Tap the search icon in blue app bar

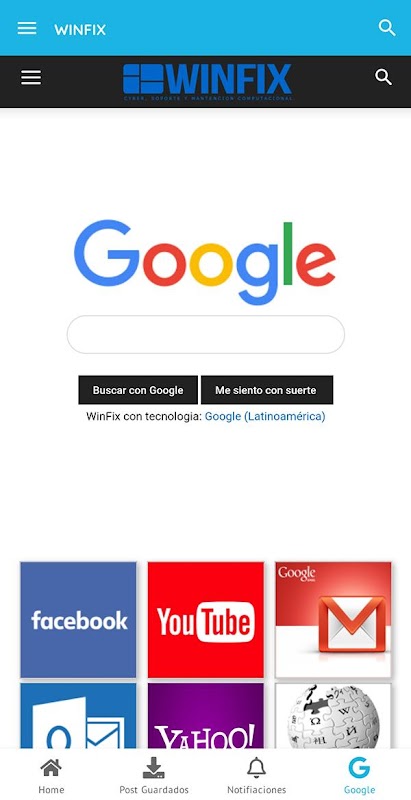coord(387,28)
